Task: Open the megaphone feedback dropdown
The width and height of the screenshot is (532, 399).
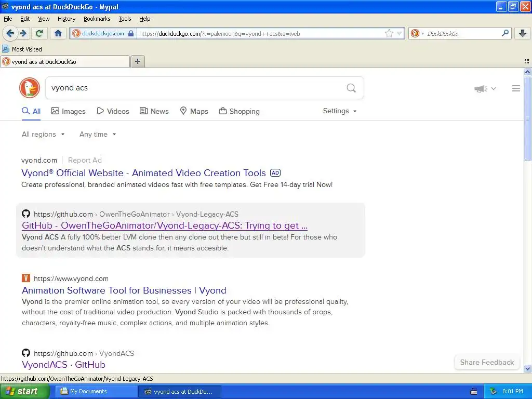Action: [485, 88]
